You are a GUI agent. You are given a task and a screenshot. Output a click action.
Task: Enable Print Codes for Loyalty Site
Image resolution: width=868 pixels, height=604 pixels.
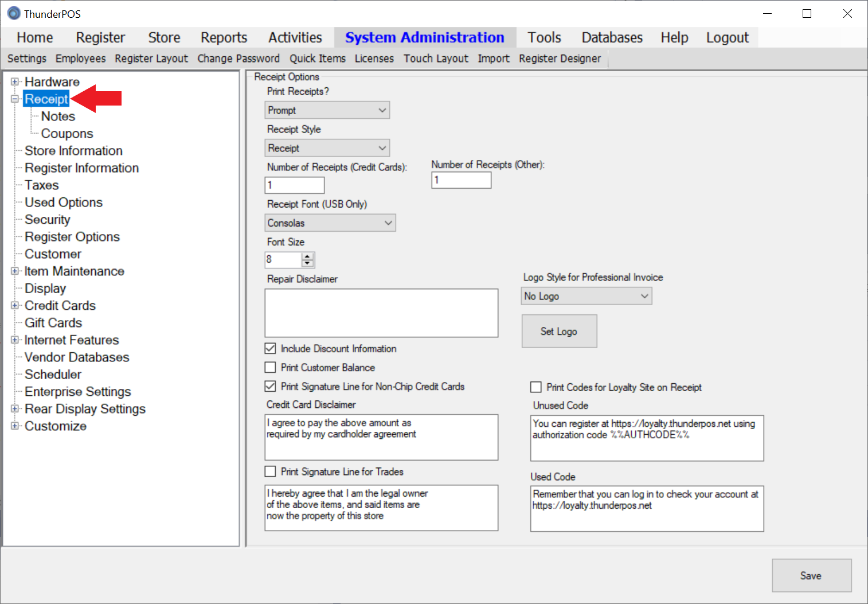[x=536, y=387]
